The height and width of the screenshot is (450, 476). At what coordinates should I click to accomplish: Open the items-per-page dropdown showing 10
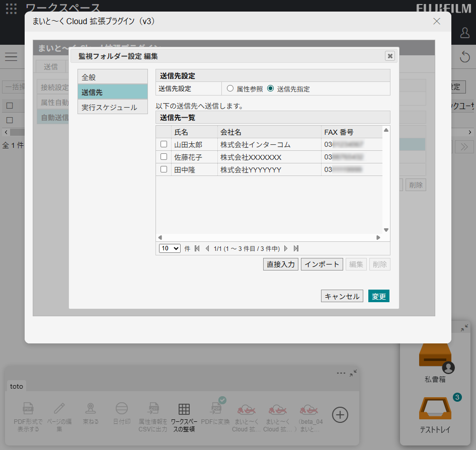pos(170,248)
